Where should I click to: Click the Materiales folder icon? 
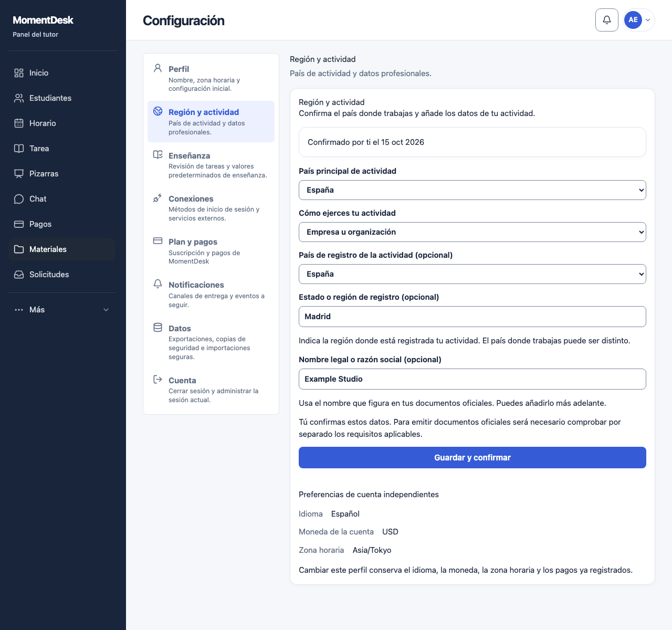tap(19, 249)
